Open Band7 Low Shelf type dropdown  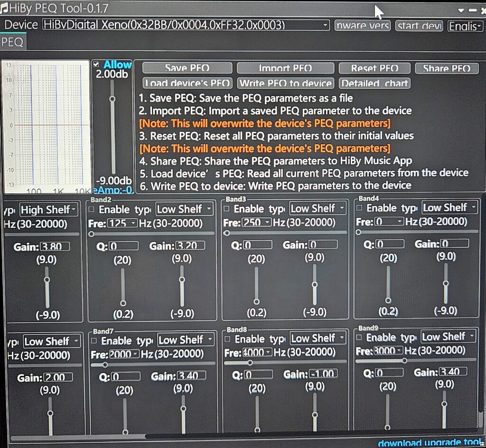click(186, 340)
